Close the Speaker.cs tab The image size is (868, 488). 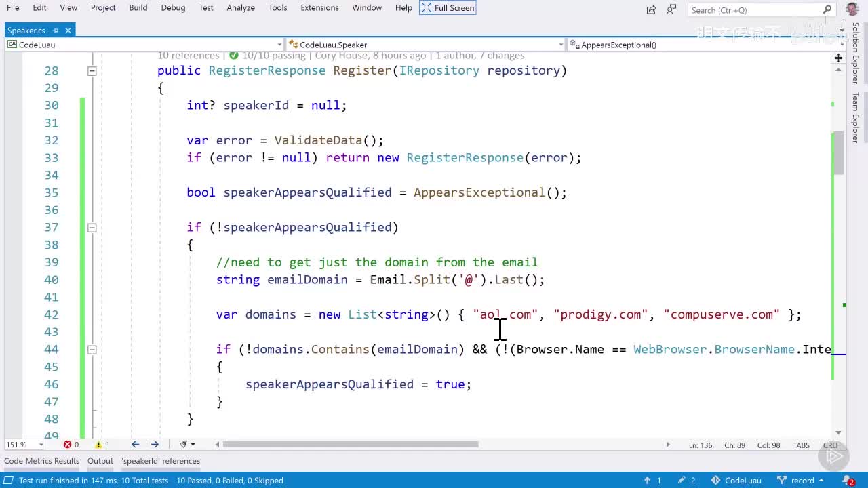pos(68,30)
